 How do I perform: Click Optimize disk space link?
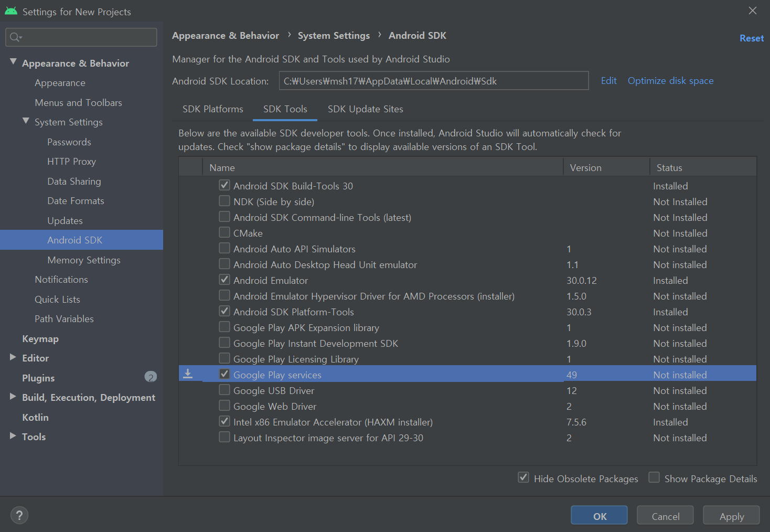point(670,81)
